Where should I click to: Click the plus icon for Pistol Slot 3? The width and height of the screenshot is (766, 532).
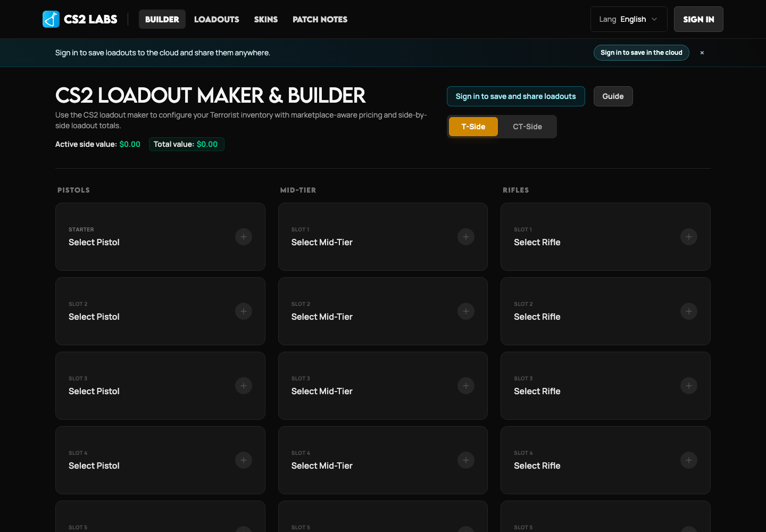244,386
